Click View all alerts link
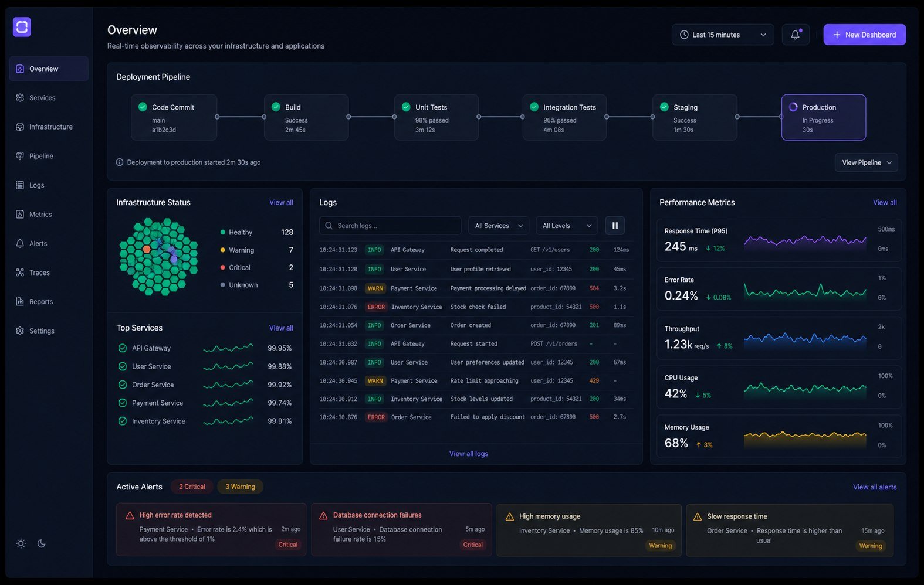 point(875,487)
